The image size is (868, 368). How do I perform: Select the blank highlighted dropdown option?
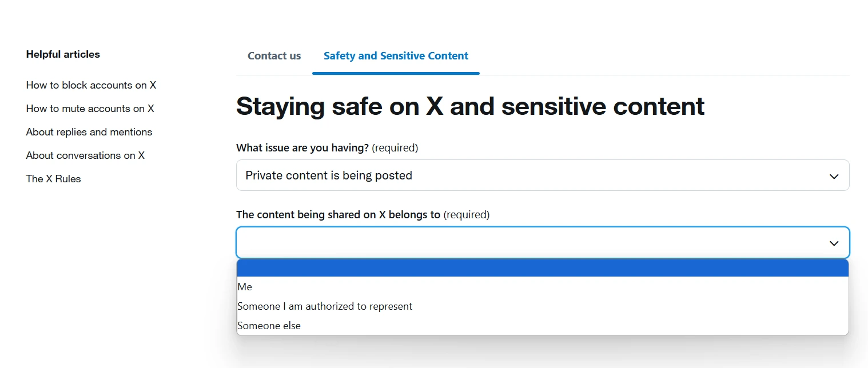[542, 268]
